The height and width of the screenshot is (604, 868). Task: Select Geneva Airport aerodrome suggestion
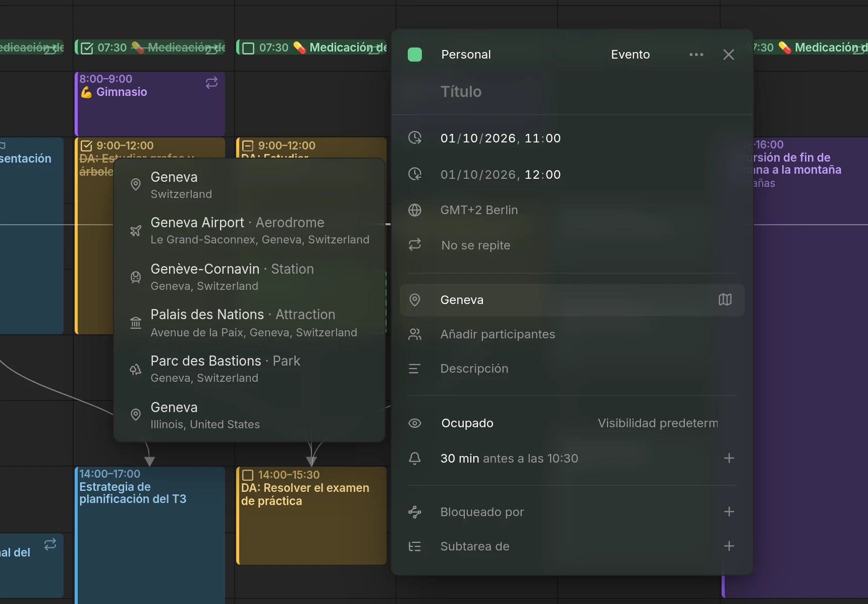[249, 231]
